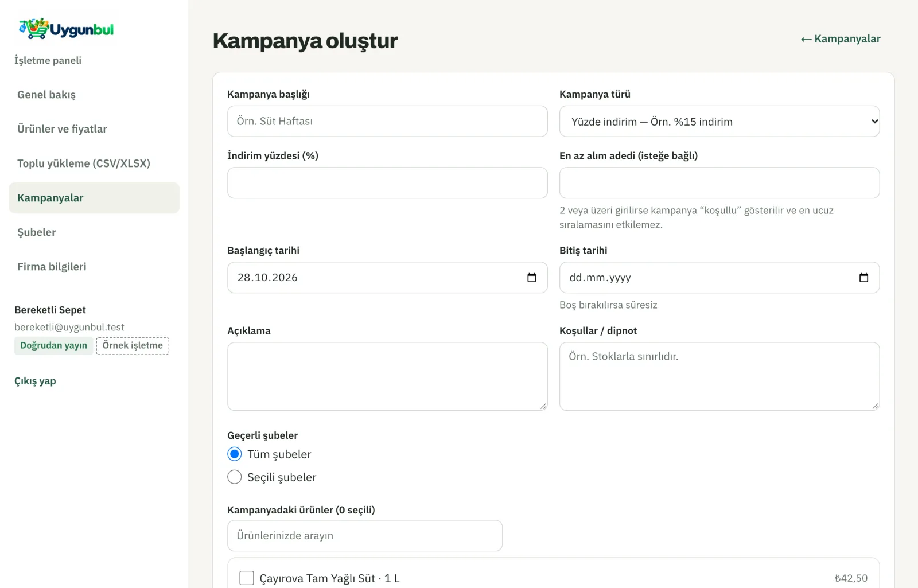Check the Çayırova Tam Yağlı Süt product
Viewport: 918px width, 588px height.
pos(247,578)
